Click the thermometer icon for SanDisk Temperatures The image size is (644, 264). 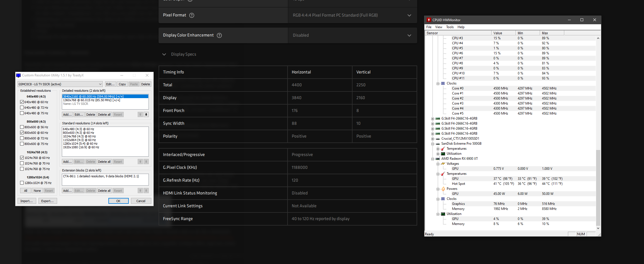pos(443,149)
